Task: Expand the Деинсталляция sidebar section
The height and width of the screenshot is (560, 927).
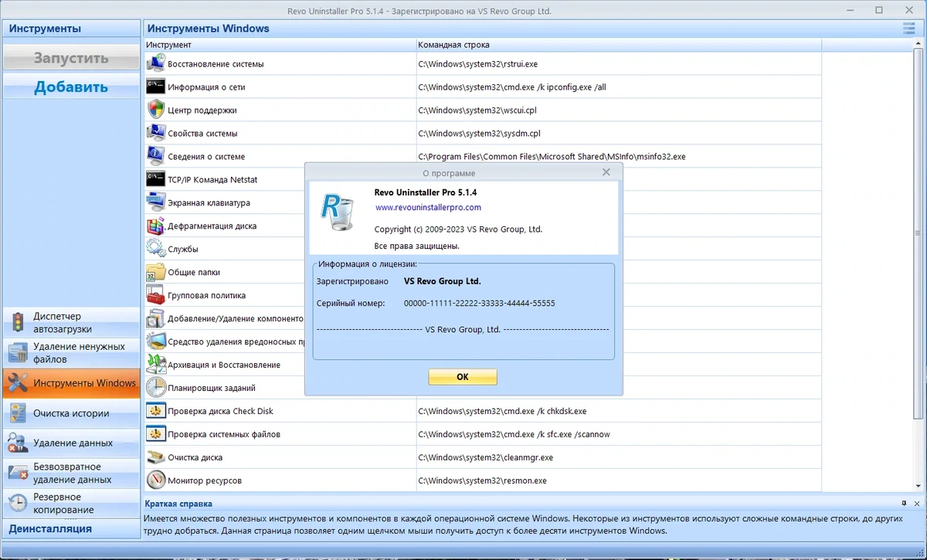Action: point(71,528)
